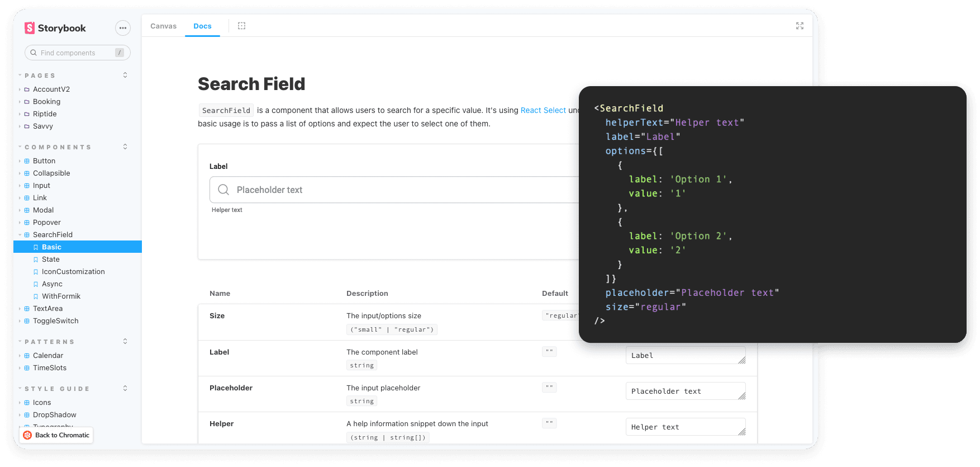Switch to the Docs tab
The width and height of the screenshot is (980, 467).
(x=202, y=26)
